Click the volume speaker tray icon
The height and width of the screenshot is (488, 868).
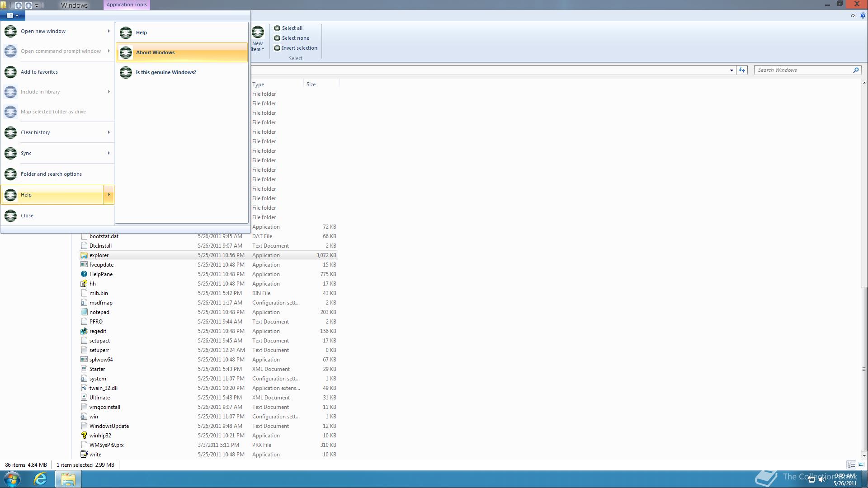tap(821, 479)
